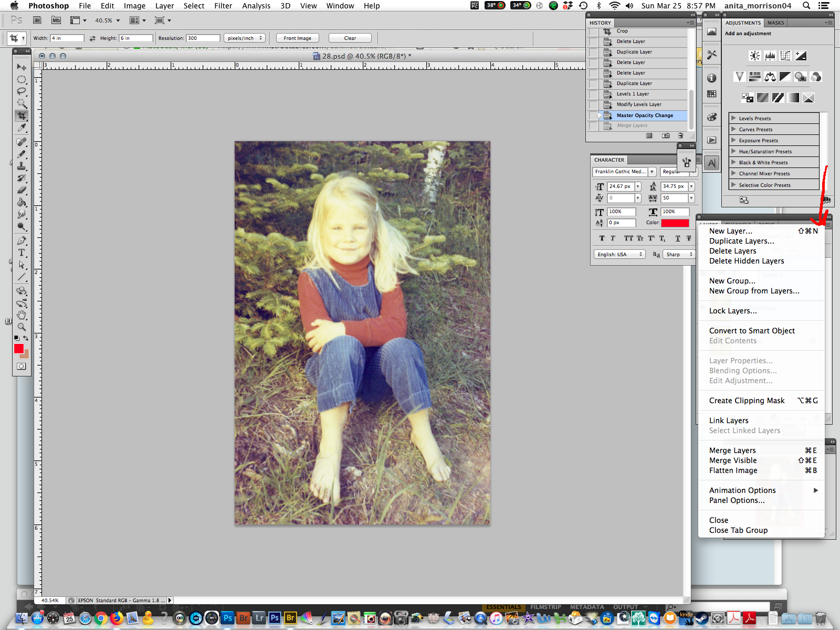The width and height of the screenshot is (840, 630).
Task: Click the red foreground color swatch
Action: click(x=19, y=349)
